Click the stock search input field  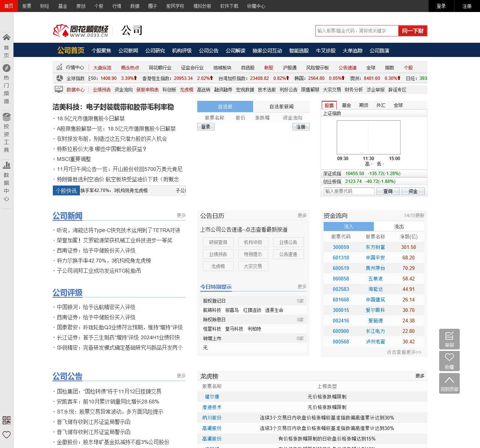pos(357,31)
